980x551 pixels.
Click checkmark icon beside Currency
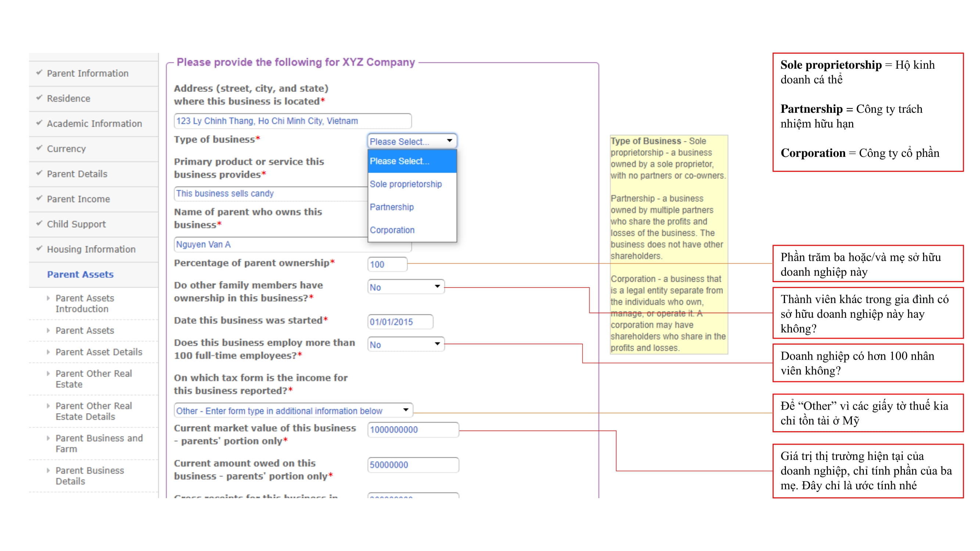(x=39, y=148)
